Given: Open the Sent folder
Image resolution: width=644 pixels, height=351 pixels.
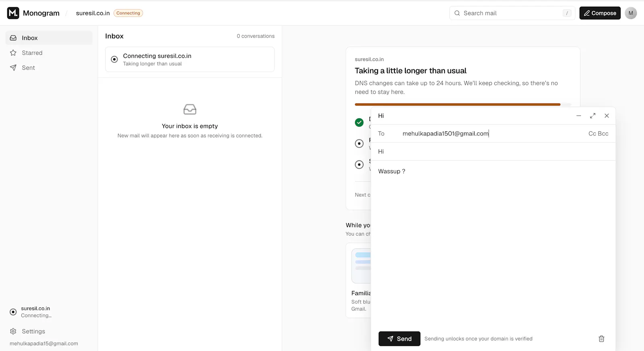Looking at the screenshot, I should click(x=49, y=68).
